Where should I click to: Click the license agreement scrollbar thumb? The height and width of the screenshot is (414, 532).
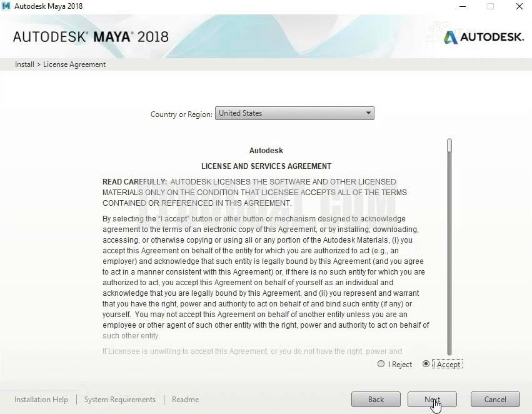pos(449,146)
